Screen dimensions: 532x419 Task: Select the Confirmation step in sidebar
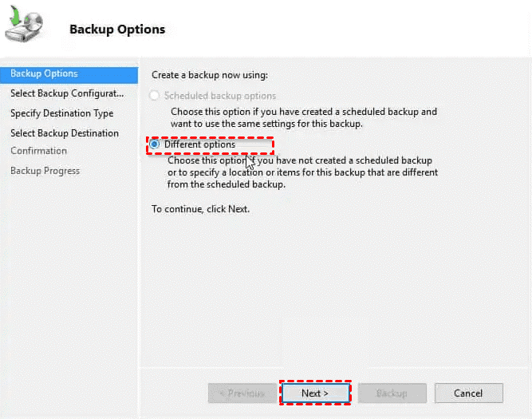pyautogui.click(x=38, y=151)
